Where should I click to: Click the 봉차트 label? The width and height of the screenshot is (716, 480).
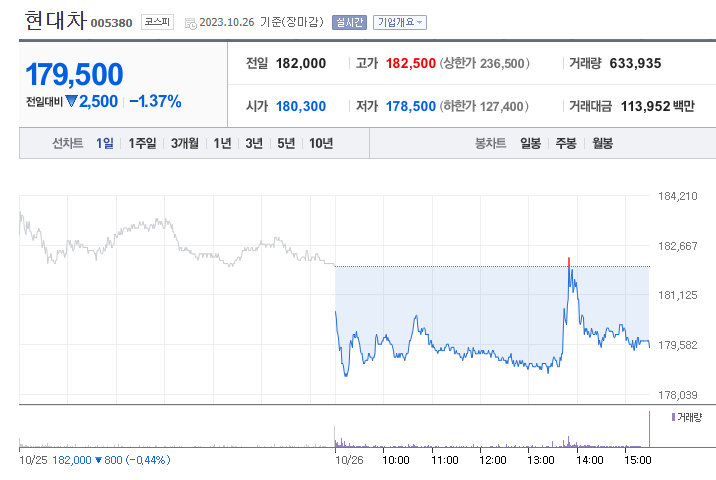(490, 143)
